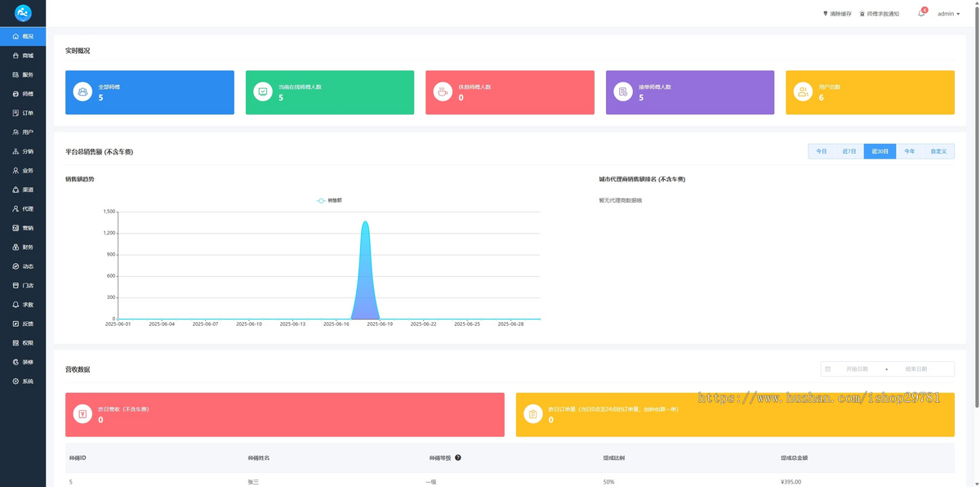Click the calendar icon in date picker

(x=827, y=369)
